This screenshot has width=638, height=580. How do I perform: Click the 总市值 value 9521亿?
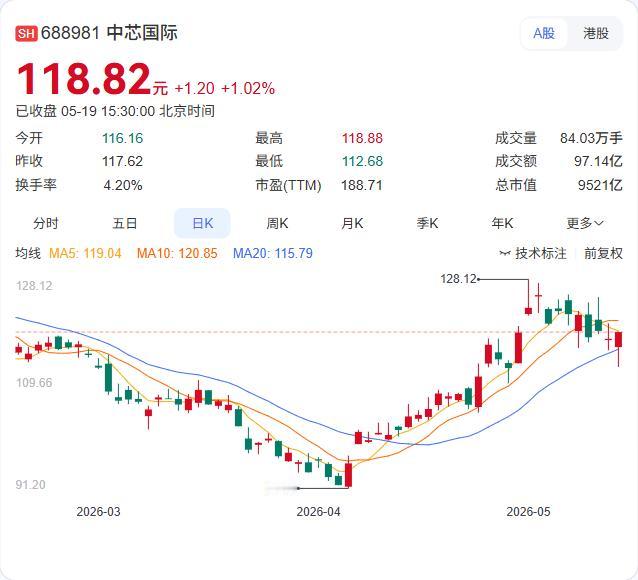[600, 185]
